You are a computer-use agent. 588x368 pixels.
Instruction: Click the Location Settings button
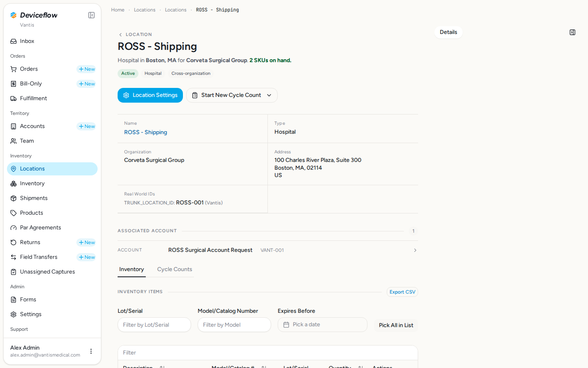[150, 95]
